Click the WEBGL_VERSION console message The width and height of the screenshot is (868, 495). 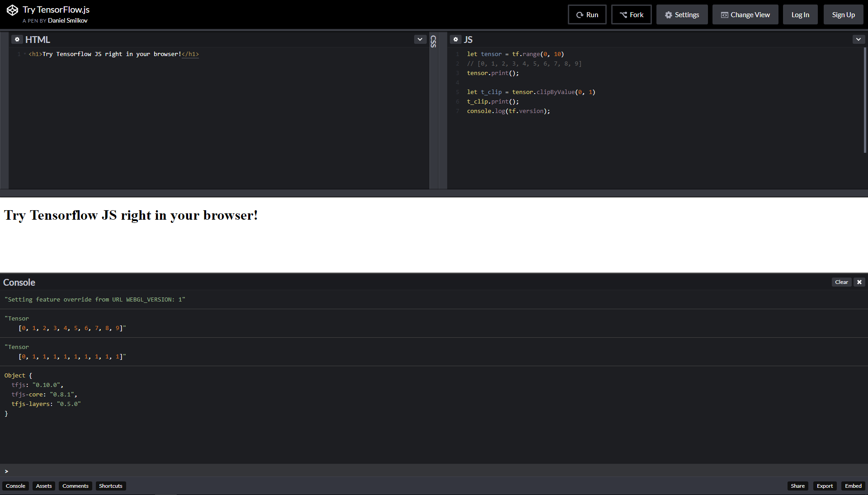(x=95, y=300)
